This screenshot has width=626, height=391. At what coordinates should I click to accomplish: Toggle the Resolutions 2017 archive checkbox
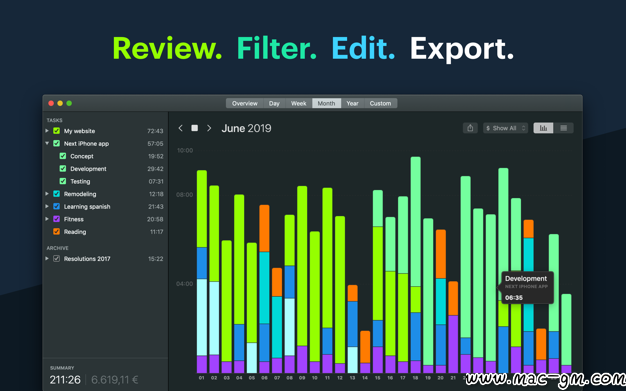point(56,258)
